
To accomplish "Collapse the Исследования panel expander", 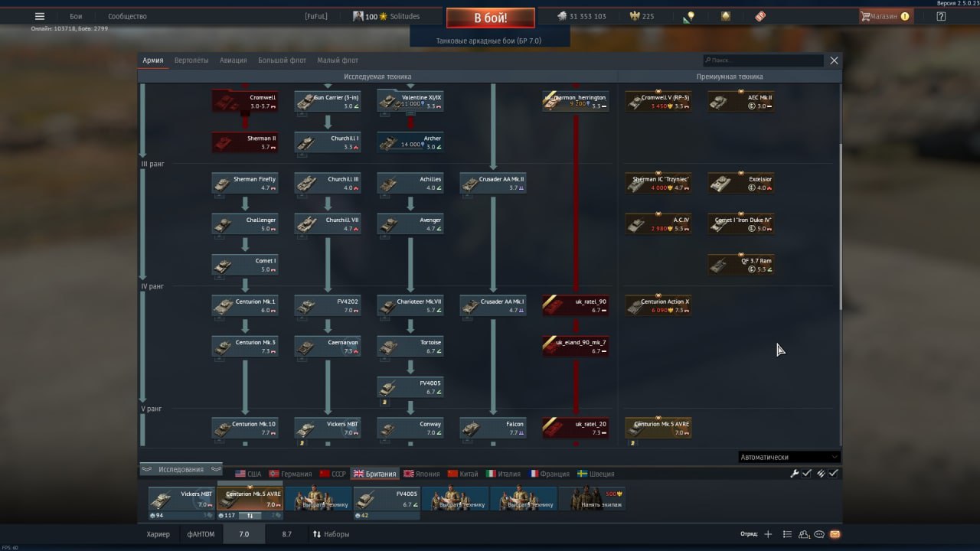I will coord(181,469).
